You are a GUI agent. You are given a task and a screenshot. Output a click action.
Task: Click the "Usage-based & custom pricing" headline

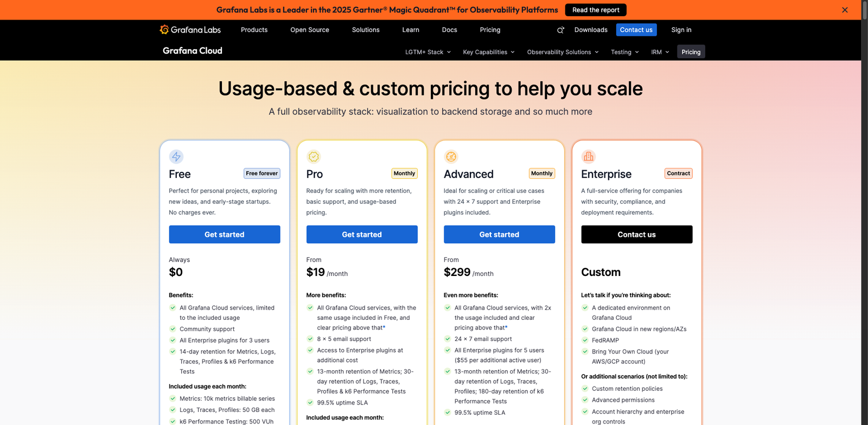click(431, 88)
